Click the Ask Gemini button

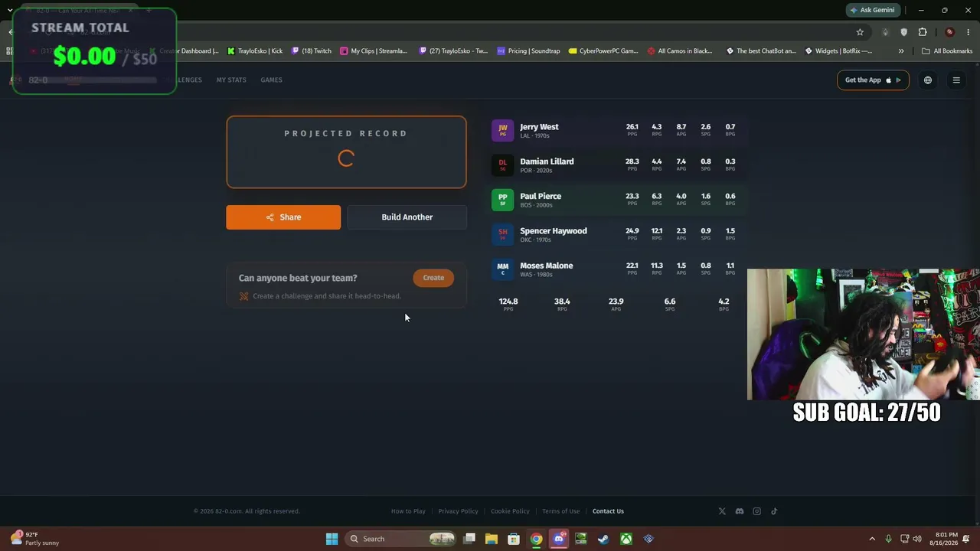click(873, 10)
